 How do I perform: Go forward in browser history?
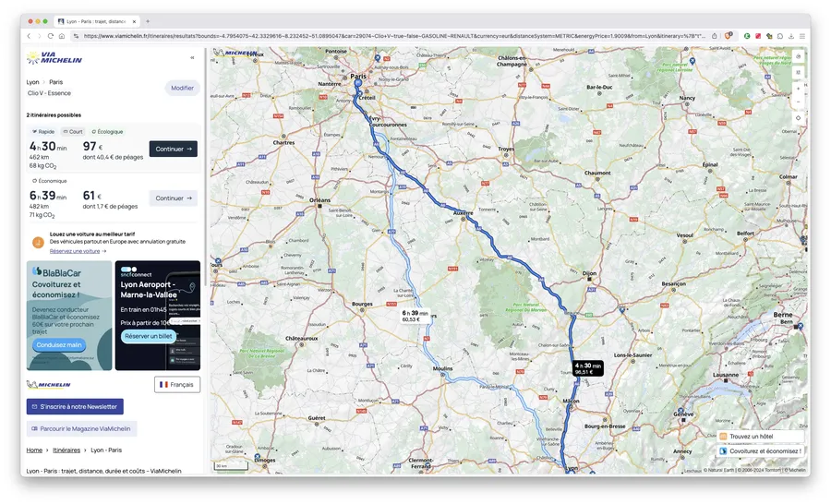coord(39,36)
